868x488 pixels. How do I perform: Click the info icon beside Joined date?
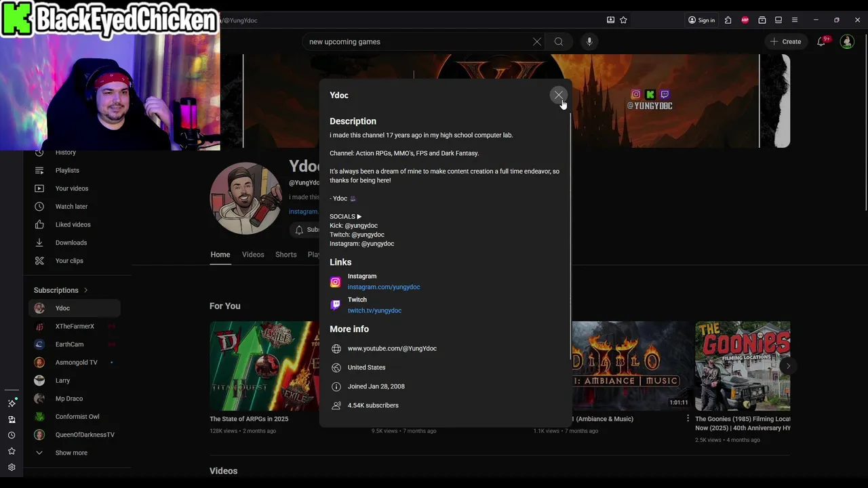point(336,386)
